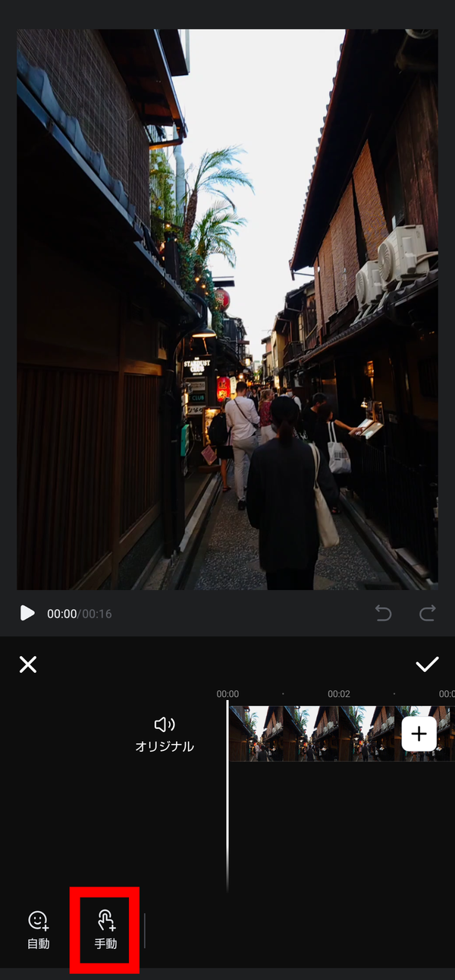Select 自動 face tracking mode
The image size is (455, 980).
pos(38,930)
